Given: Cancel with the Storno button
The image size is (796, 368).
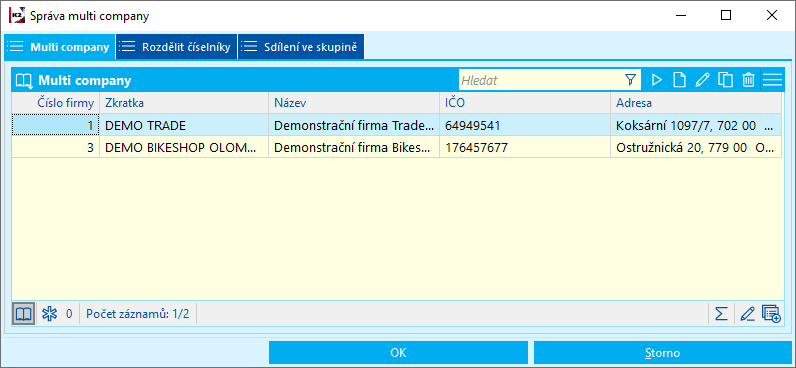Looking at the screenshot, I should (662, 353).
